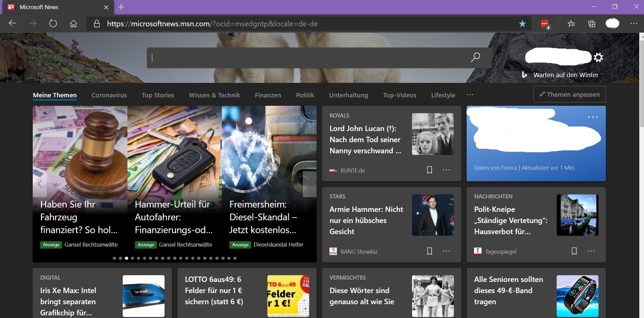Open the Wissen & Technik tab

(x=214, y=95)
